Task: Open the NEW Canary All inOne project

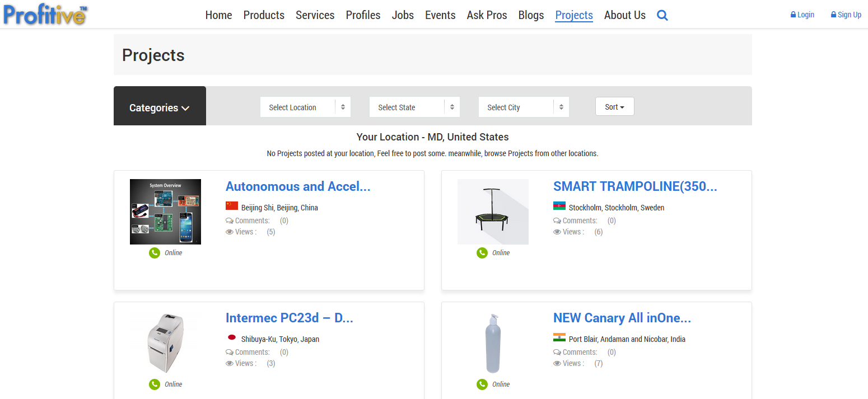Action: (x=622, y=317)
